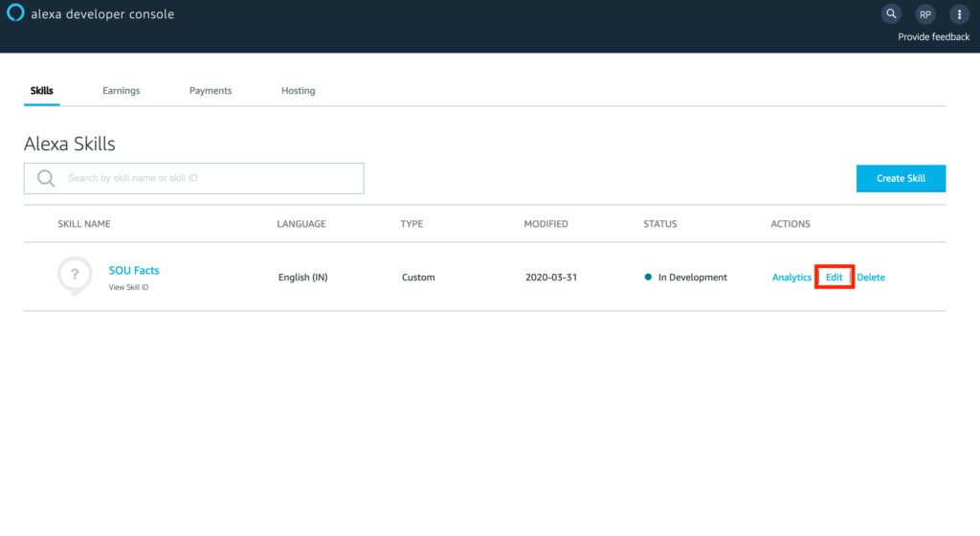Switch to the Skills tab

pos(42,91)
